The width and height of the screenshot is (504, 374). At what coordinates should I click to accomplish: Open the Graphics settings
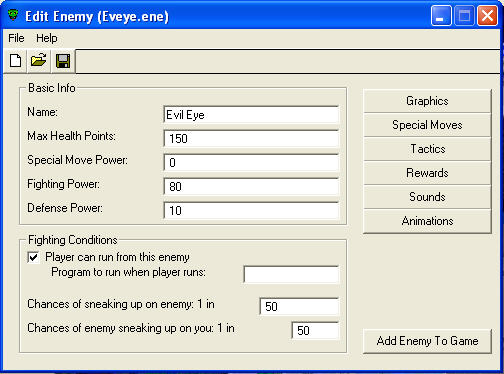427,101
